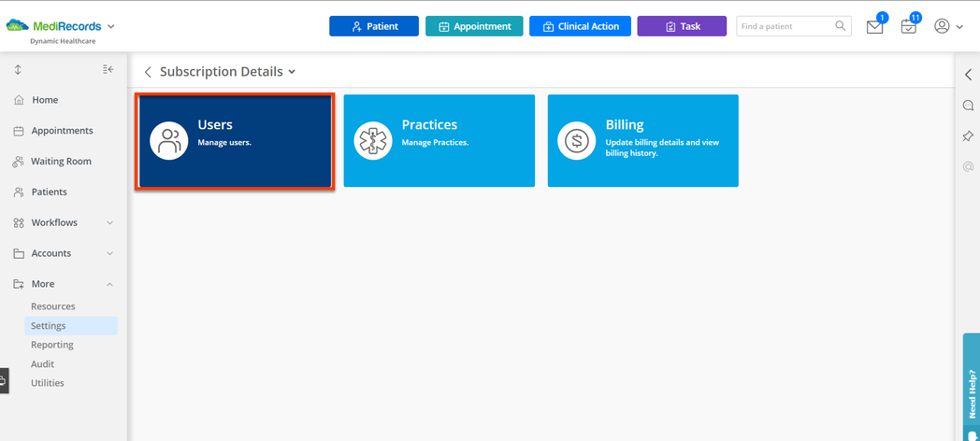Click the pin icon in right rail
The height and width of the screenshot is (441, 980).
pyautogui.click(x=968, y=135)
